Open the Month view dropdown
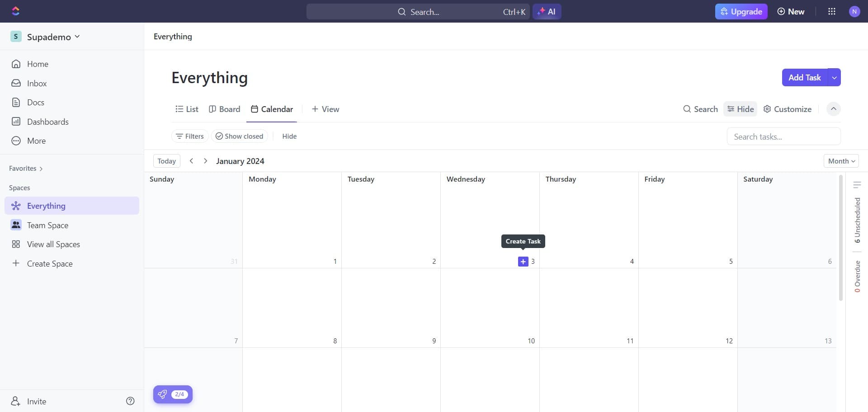The height and width of the screenshot is (412, 868). tap(841, 160)
